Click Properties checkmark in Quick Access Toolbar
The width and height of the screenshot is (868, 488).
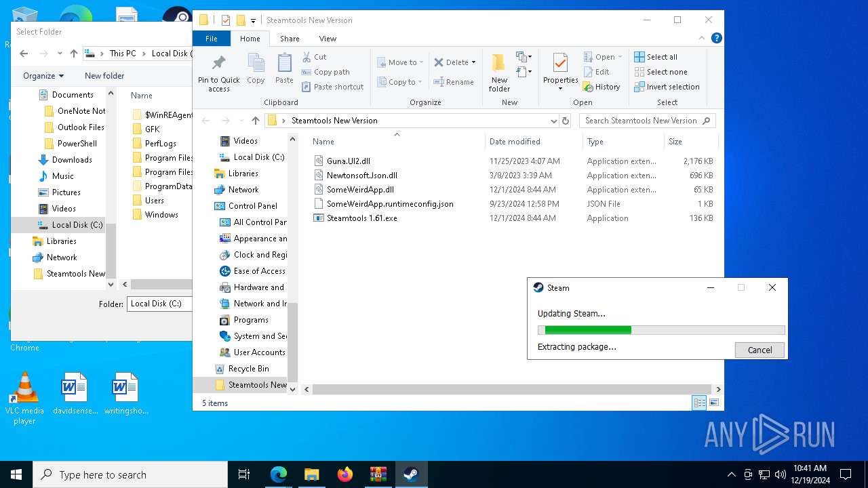[x=226, y=20]
